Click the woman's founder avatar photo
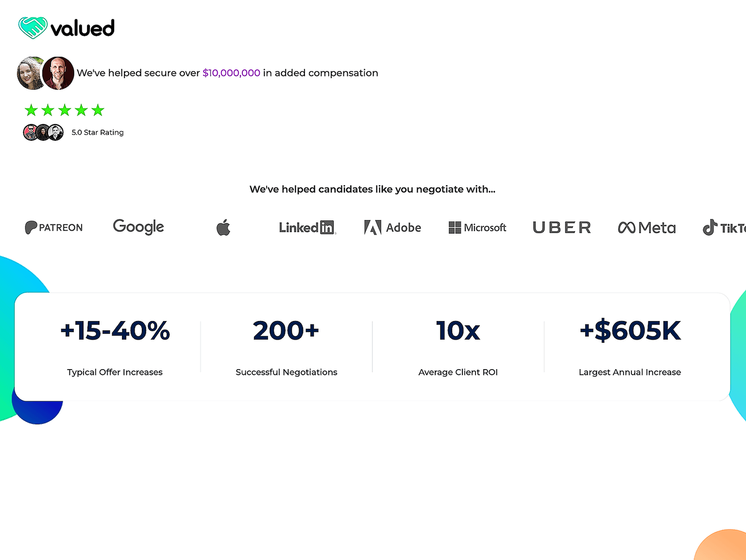The height and width of the screenshot is (560, 746). (30, 73)
